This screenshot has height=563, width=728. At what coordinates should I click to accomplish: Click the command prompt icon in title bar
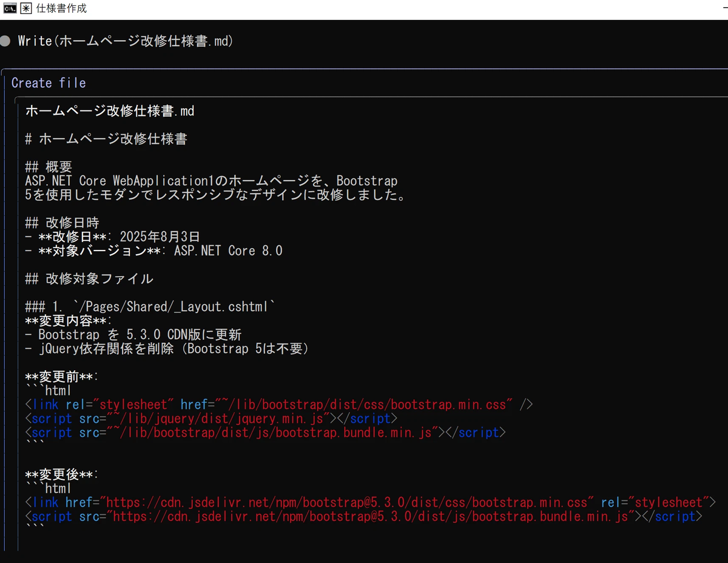click(10, 8)
